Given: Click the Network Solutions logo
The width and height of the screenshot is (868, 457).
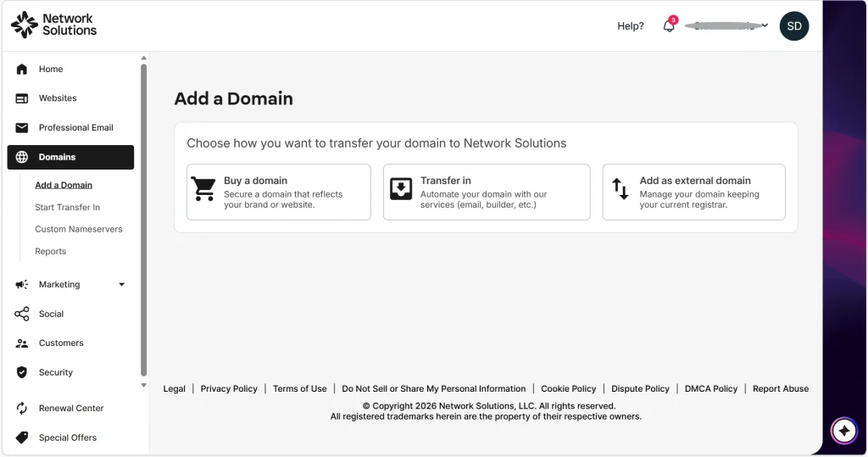Looking at the screenshot, I should (53, 25).
